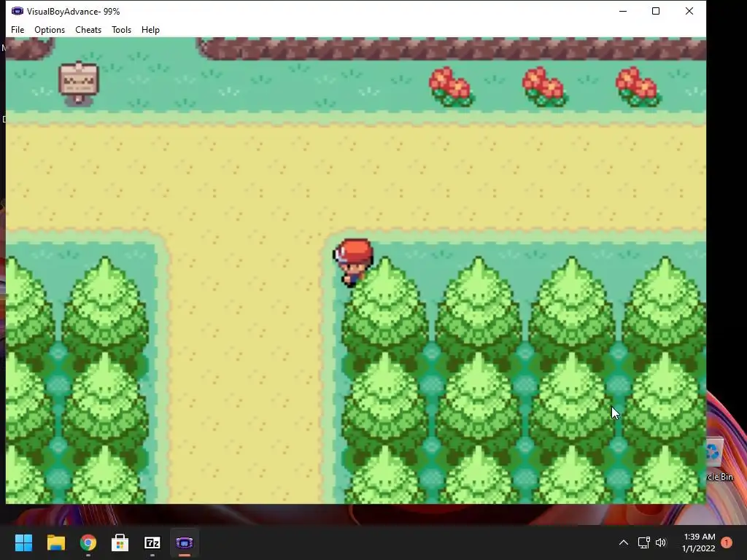Click the network icon in the system tray
747x560 pixels.
tap(643, 542)
